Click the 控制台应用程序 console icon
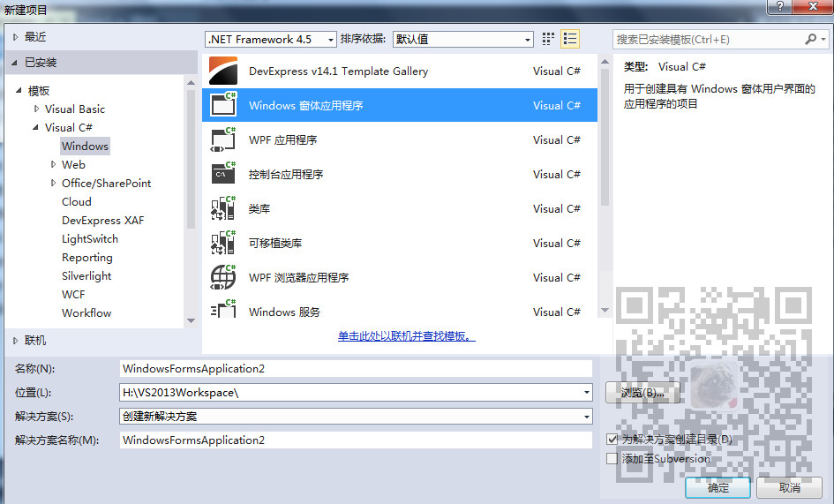This screenshot has width=834, height=504. click(x=223, y=174)
